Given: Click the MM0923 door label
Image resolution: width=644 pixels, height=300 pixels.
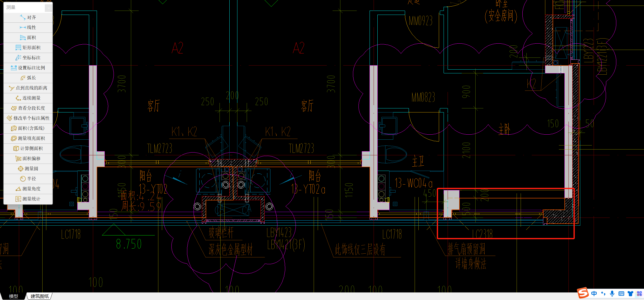Looking at the screenshot, I should [421, 21].
